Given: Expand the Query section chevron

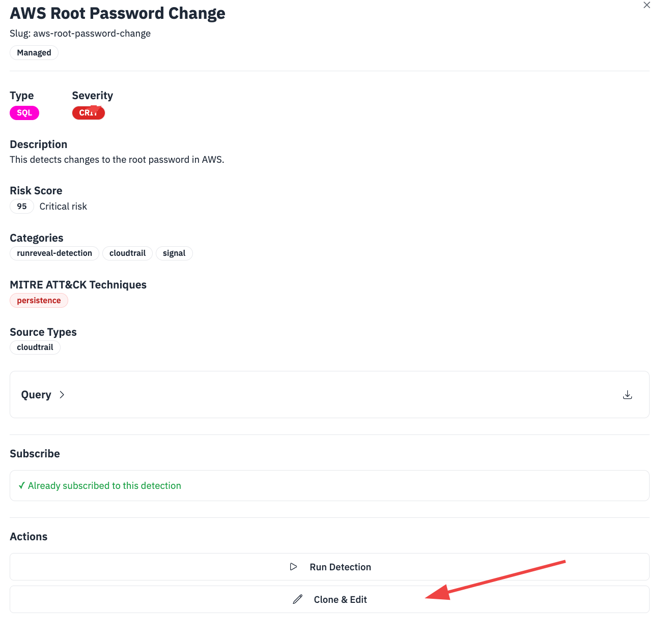Looking at the screenshot, I should click(62, 395).
